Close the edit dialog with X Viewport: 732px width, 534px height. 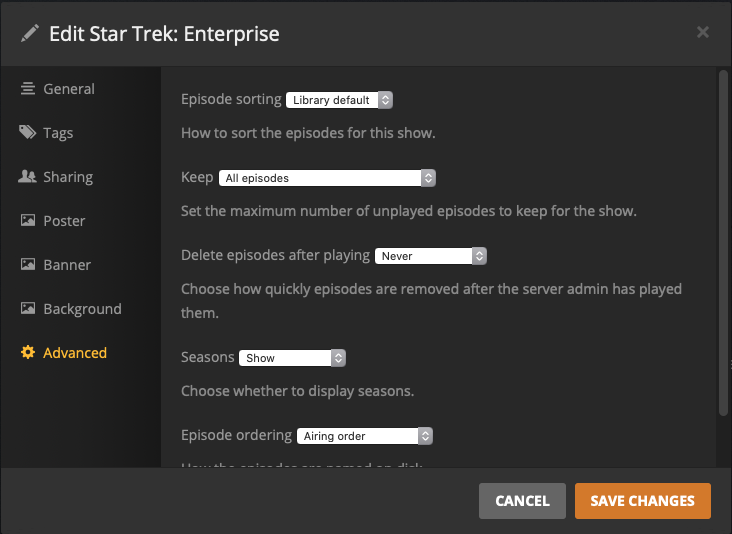pos(703,32)
